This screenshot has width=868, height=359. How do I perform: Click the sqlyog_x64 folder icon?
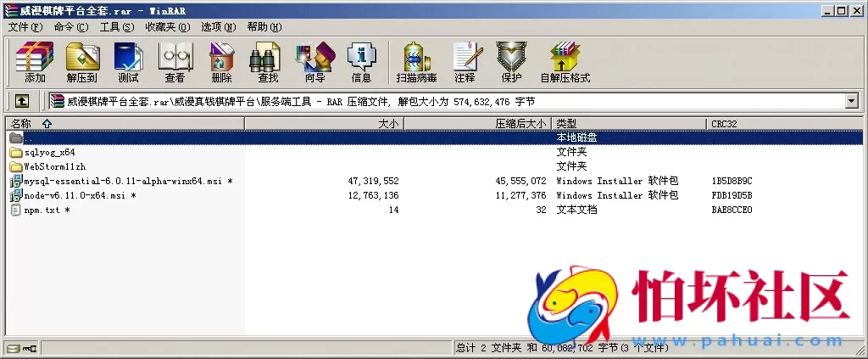click(15, 152)
